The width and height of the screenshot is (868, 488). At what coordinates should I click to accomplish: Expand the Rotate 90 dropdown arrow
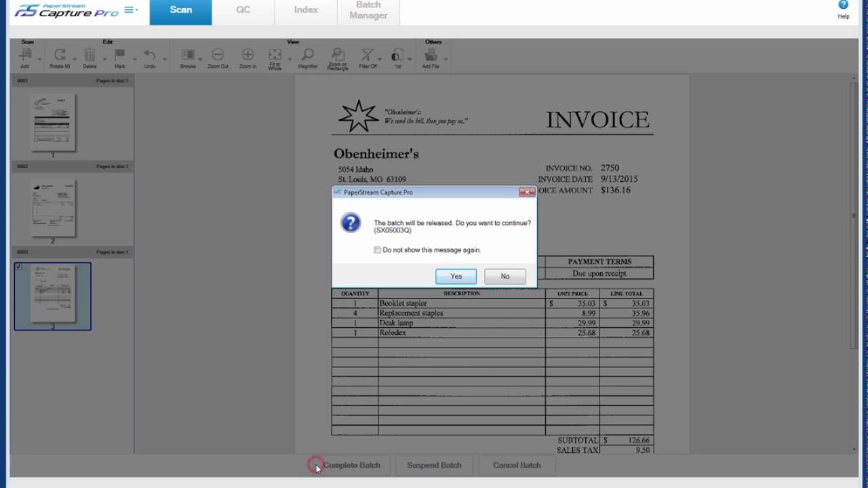tap(75, 59)
